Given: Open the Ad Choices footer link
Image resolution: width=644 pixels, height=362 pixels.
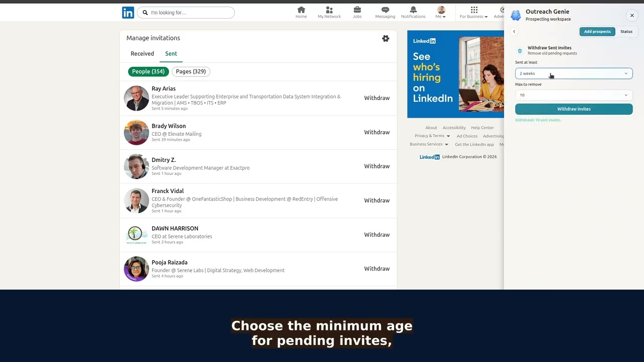Looking at the screenshot, I should [467, 136].
